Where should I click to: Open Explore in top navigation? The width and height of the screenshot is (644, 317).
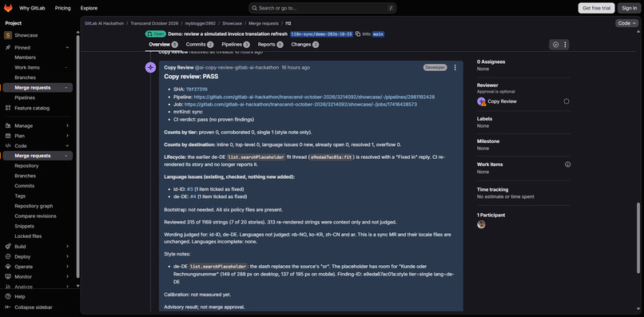tap(89, 8)
